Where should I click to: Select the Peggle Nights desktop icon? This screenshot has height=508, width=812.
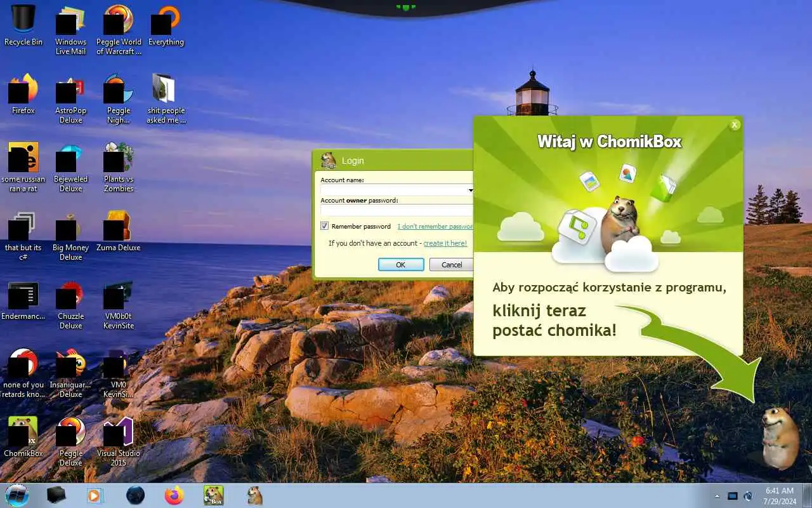119,98
